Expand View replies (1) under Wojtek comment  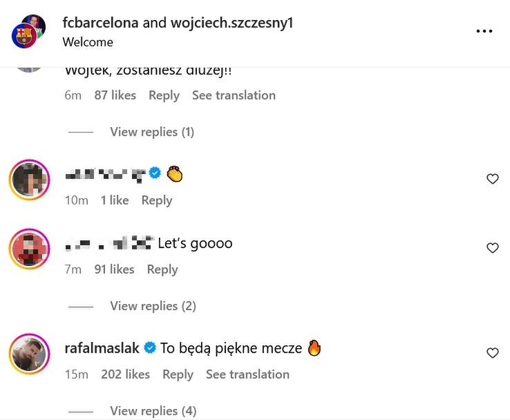coord(151,132)
